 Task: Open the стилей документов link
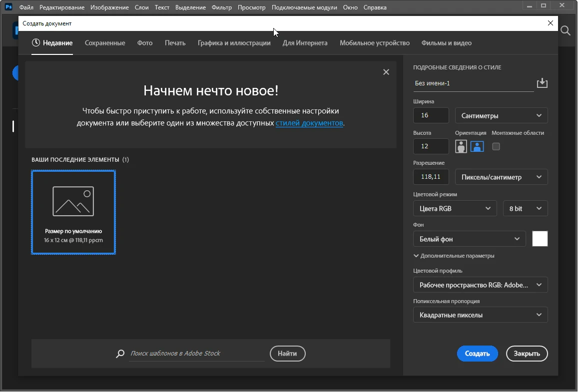pos(309,123)
